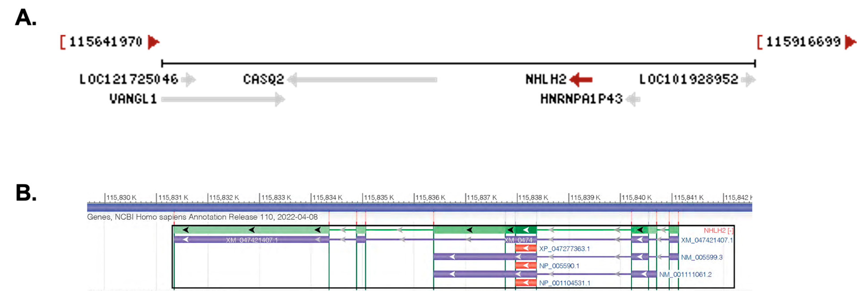Click the LOC101928952 gene arrow
Screen dimensions: 868x299
pyautogui.click(x=748, y=80)
